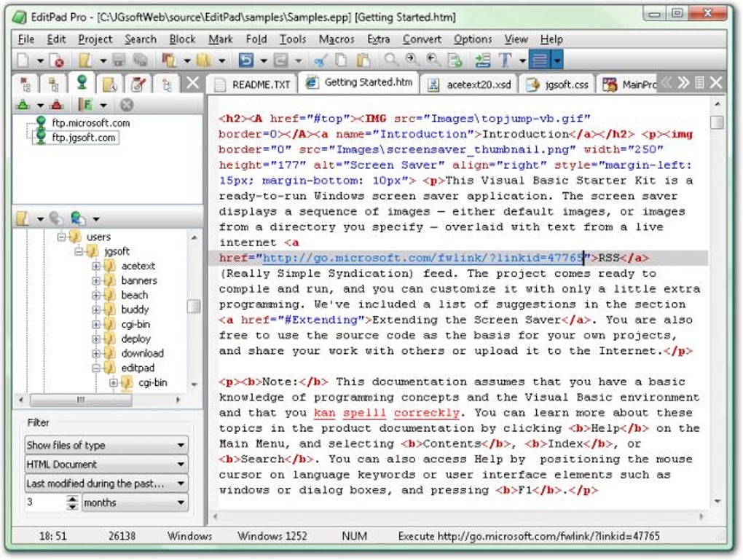Image resolution: width=743 pixels, height=560 pixels.
Task: Click the close file icon with red X
Action: click(57, 61)
